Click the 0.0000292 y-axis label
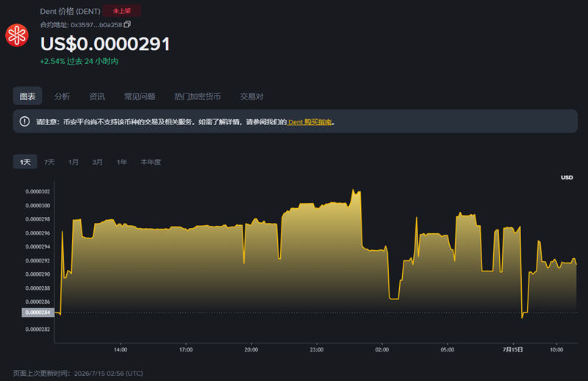Screen dimensions: 588x381 pos(37,260)
